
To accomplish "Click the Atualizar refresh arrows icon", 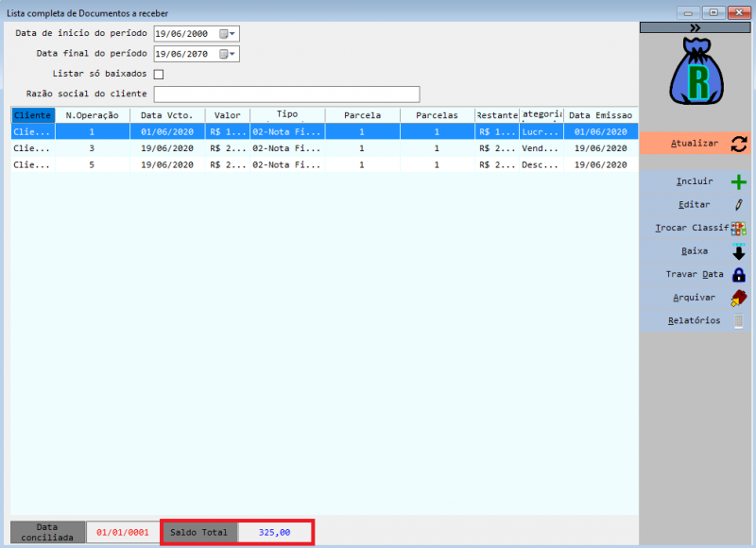I will pos(738,144).
